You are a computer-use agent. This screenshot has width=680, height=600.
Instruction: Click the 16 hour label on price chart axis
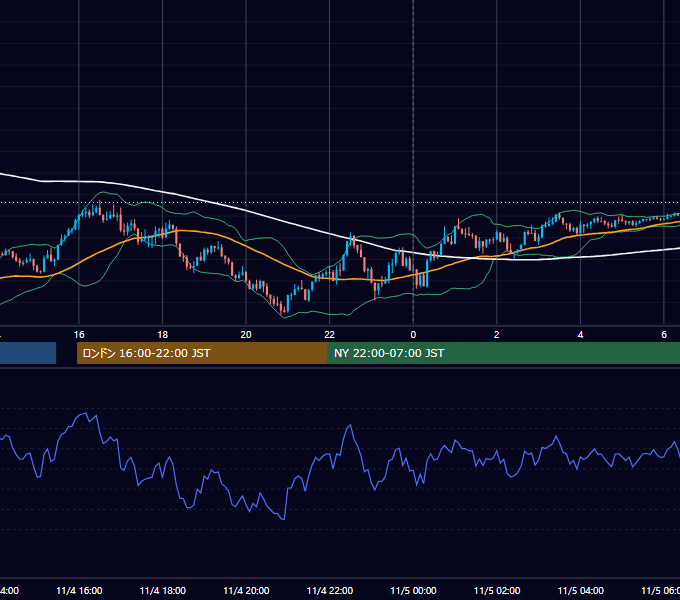[x=79, y=335]
